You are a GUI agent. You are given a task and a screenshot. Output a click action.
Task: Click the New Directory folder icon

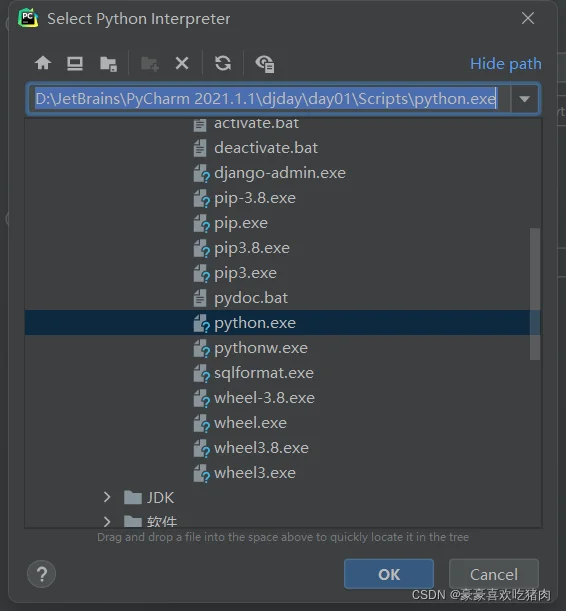(150, 64)
